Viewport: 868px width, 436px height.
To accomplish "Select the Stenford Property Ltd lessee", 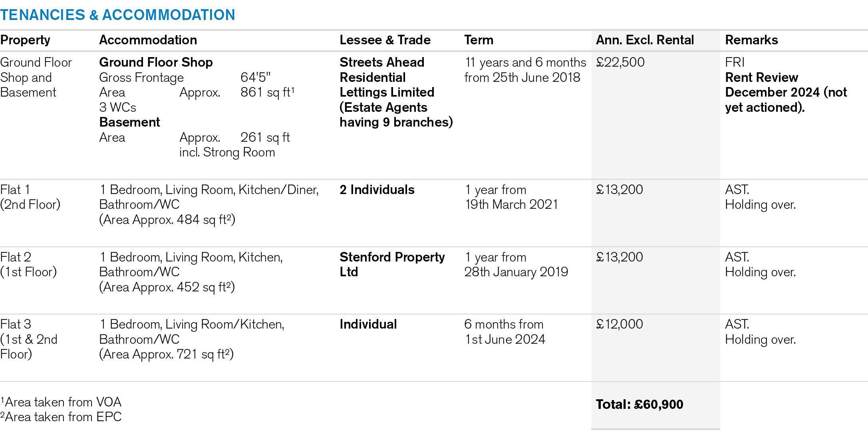I will click(x=391, y=264).
